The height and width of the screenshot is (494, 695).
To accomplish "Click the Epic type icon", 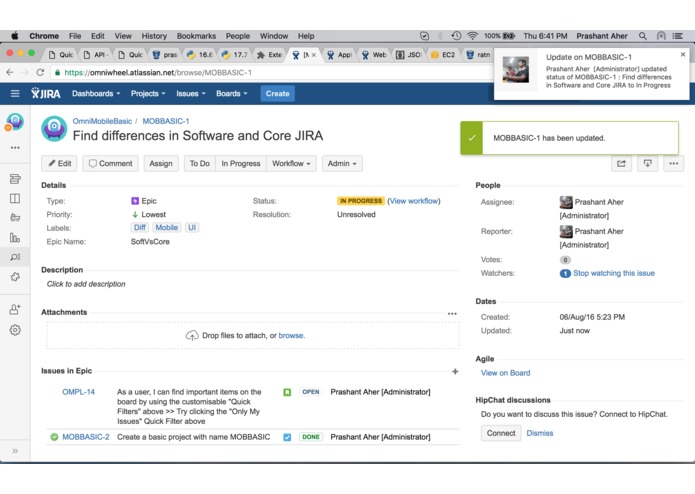I will point(135,201).
